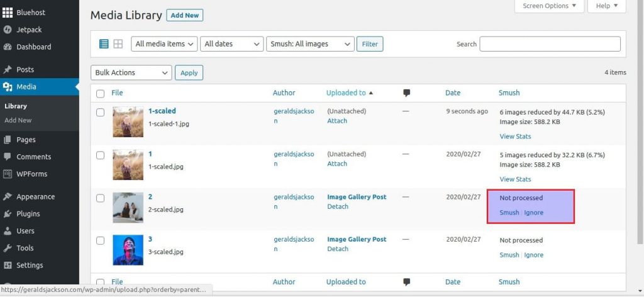Open thumbnail of image 2
This screenshot has height=297, width=644.
point(128,208)
